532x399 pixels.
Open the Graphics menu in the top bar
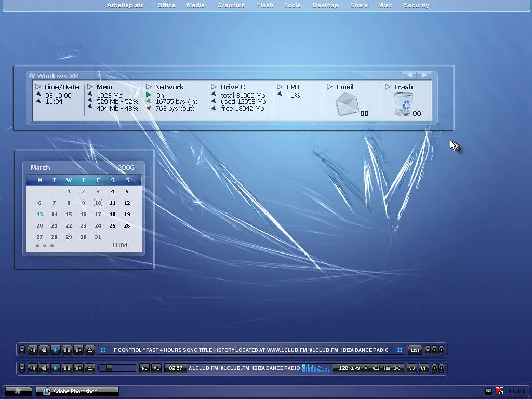pos(231,5)
